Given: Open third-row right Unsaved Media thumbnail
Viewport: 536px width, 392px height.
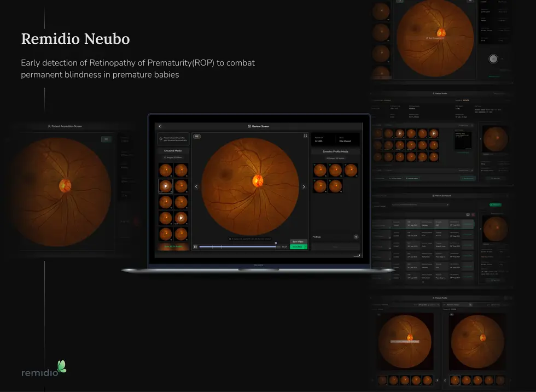Looking at the screenshot, I should [x=181, y=202].
